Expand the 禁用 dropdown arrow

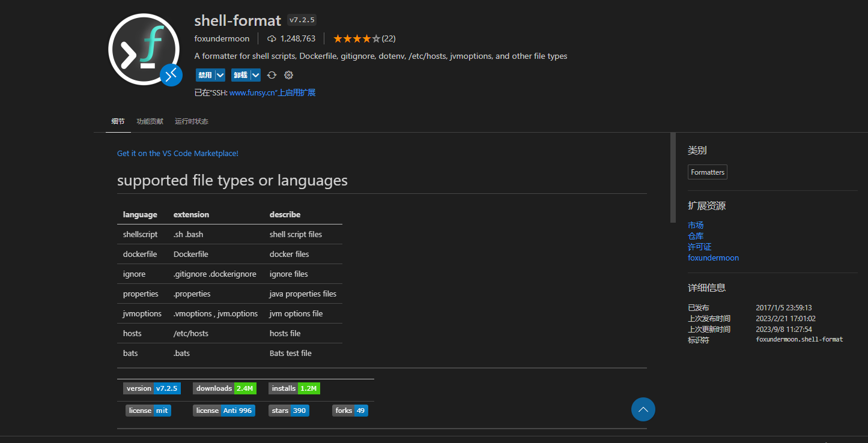[x=220, y=75]
